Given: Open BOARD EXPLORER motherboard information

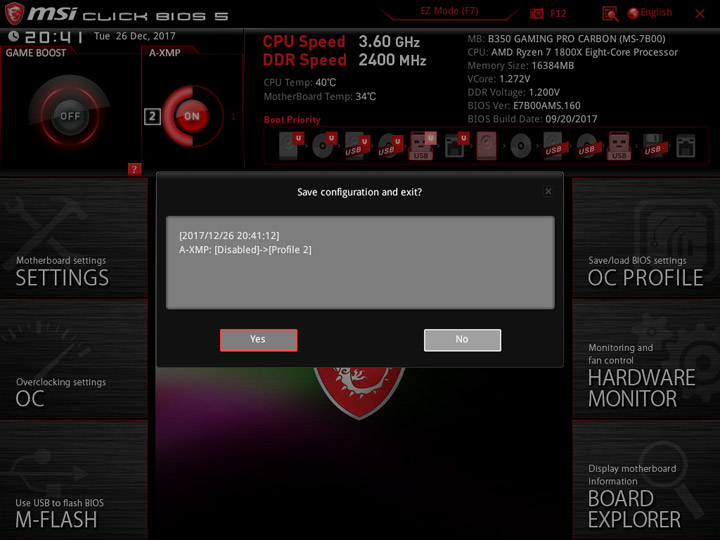Looking at the screenshot, I should coord(646,480).
